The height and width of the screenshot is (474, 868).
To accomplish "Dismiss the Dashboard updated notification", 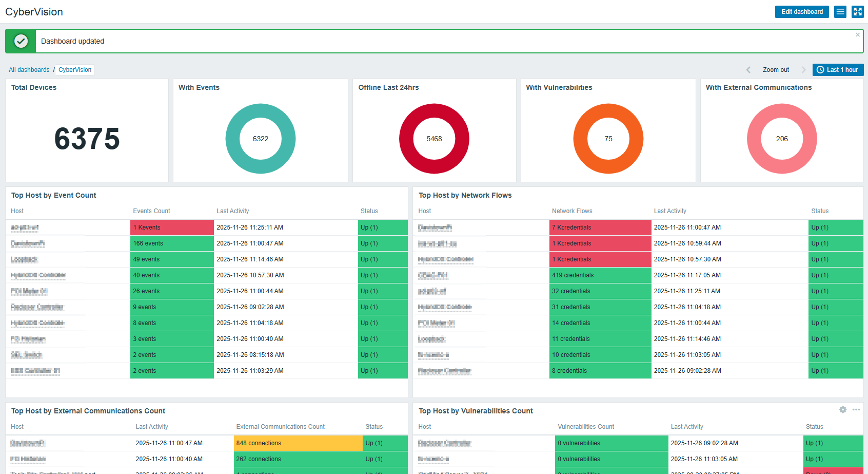I will click(x=857, y=35).
